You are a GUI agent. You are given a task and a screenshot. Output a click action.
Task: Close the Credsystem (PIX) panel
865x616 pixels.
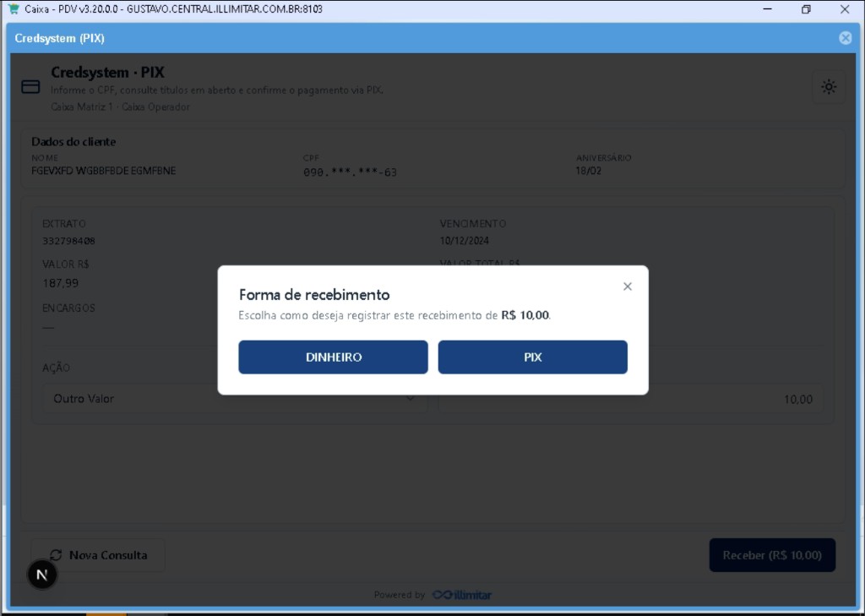845,38
